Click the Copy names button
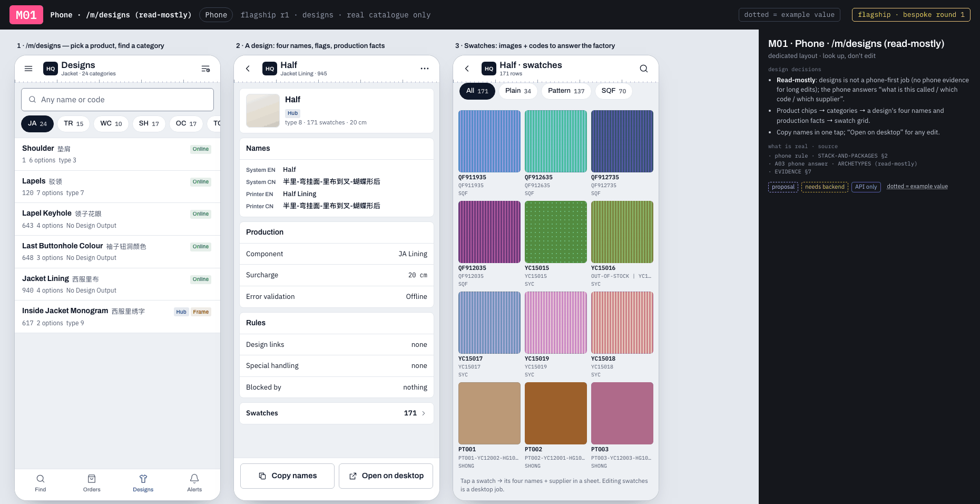This screenshot has width=980, height=504. [287, 476]
